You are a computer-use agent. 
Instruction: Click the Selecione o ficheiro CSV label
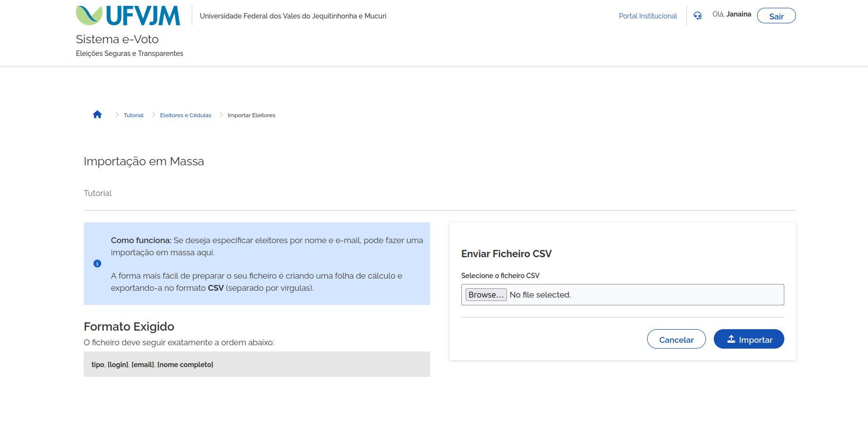click(500, 276)
